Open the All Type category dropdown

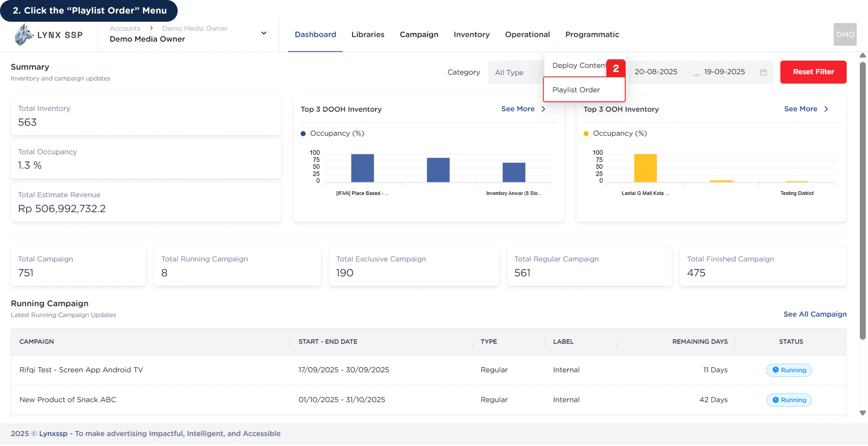point(516,72)
